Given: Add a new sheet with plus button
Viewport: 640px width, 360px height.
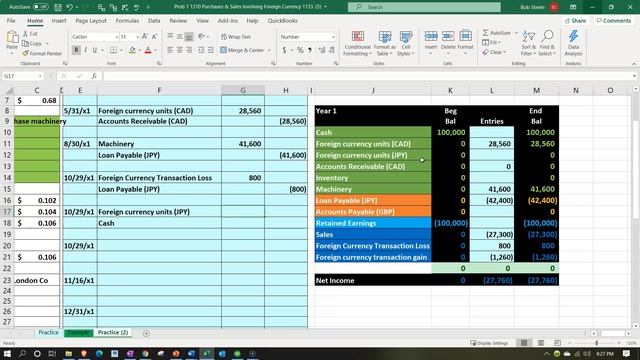Looking at the screenshot, I should 146,333.
